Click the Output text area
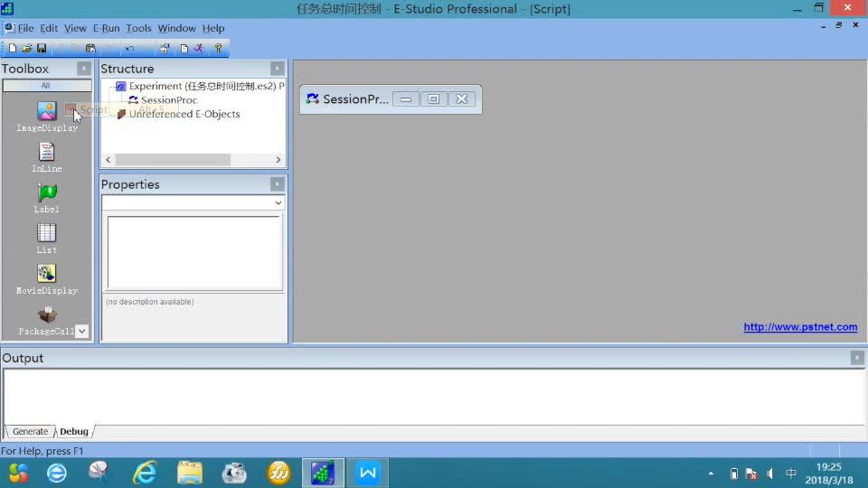 coord(433,397)
